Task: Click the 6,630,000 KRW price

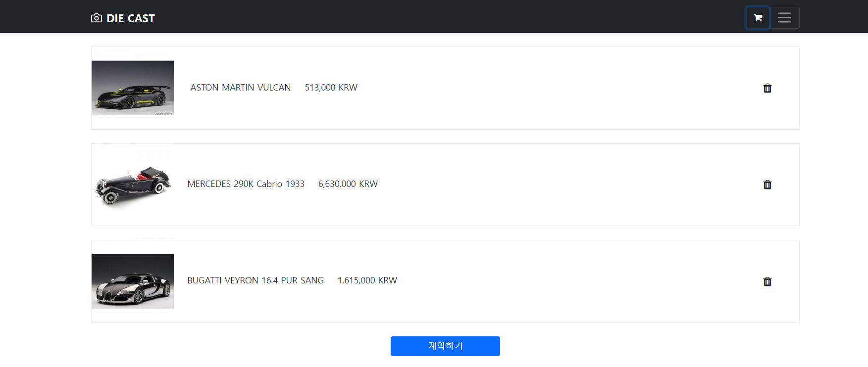Action: pyautogui.click(x=348, y=184)
